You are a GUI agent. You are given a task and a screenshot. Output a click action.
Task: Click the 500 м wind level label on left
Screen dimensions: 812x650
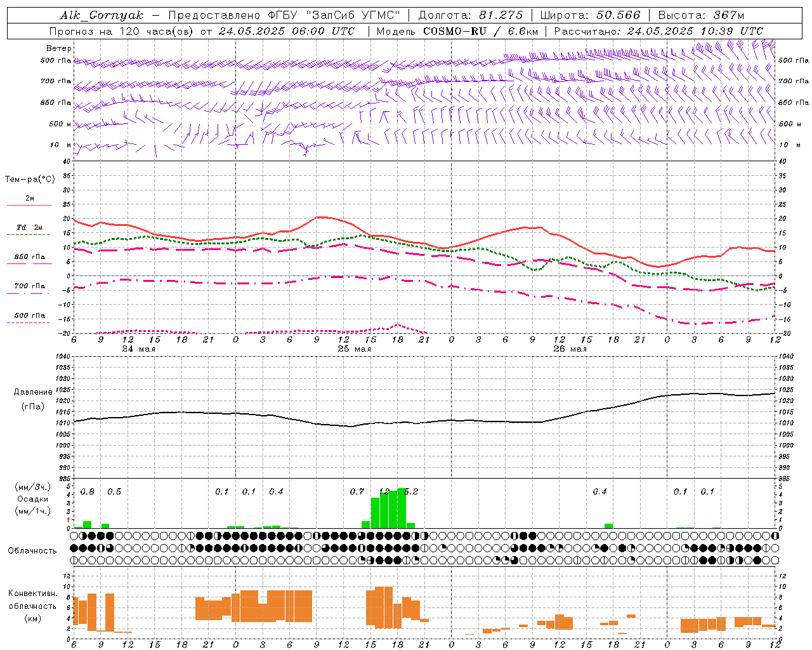point(61,124)
